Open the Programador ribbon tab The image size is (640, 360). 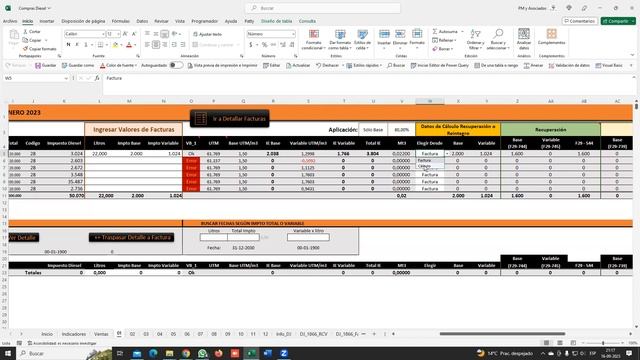pyautogui.click(x=204, y=21)
